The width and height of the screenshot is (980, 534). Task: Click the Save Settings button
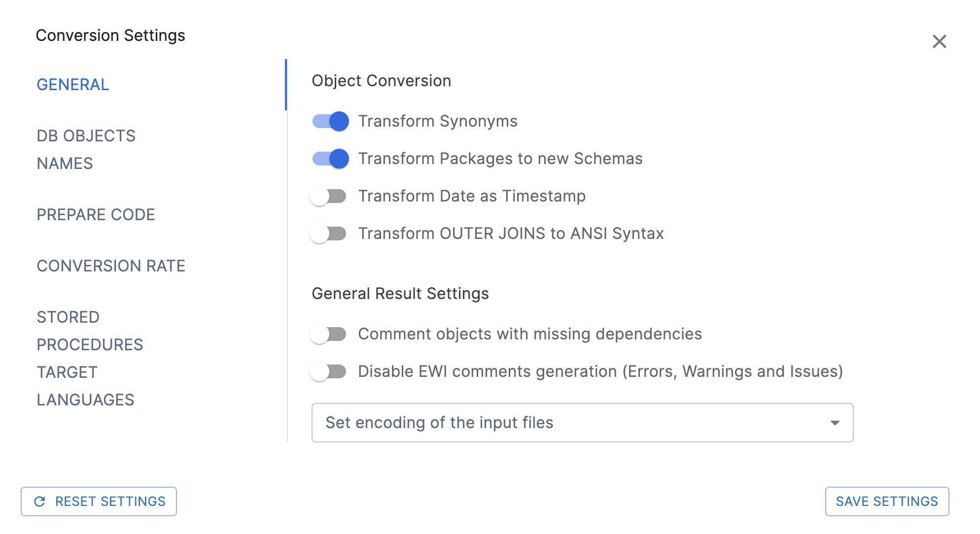886,501
